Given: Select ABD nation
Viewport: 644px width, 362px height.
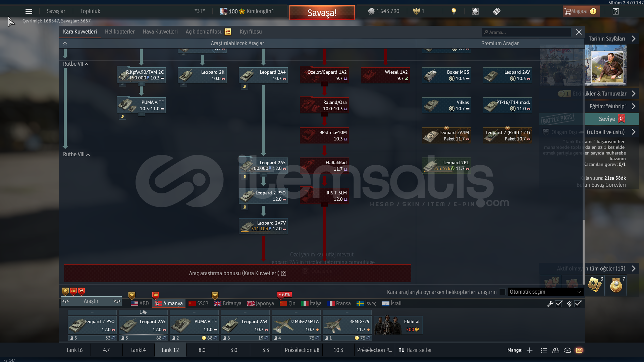Looking at the screenshot, I should pyautogui.click(x=140, y=303).
